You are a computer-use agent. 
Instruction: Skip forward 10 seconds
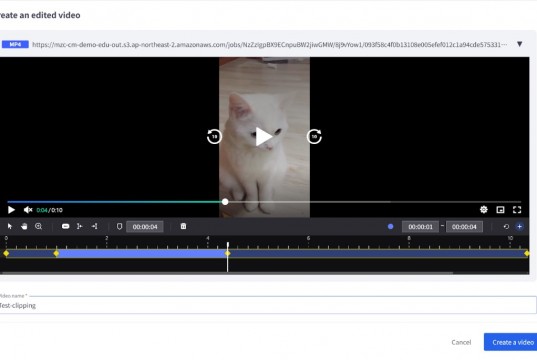tap(314, 137)
